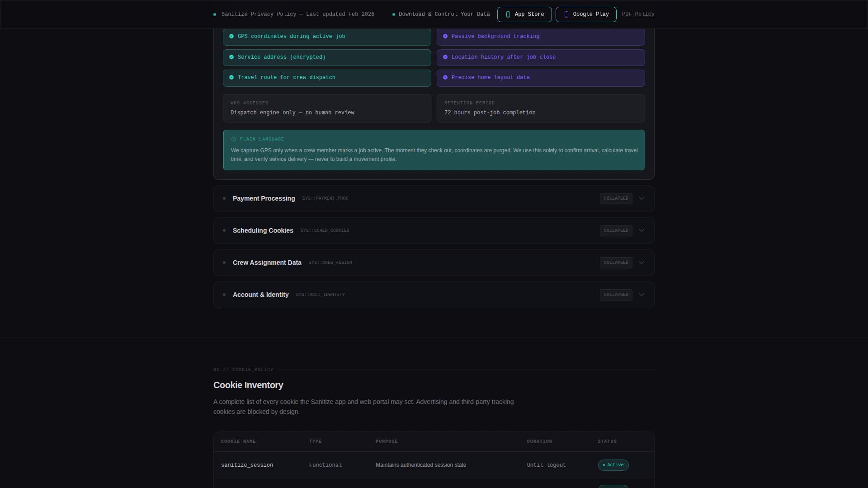Click the Account & Identity section title

tap(260, 295)
